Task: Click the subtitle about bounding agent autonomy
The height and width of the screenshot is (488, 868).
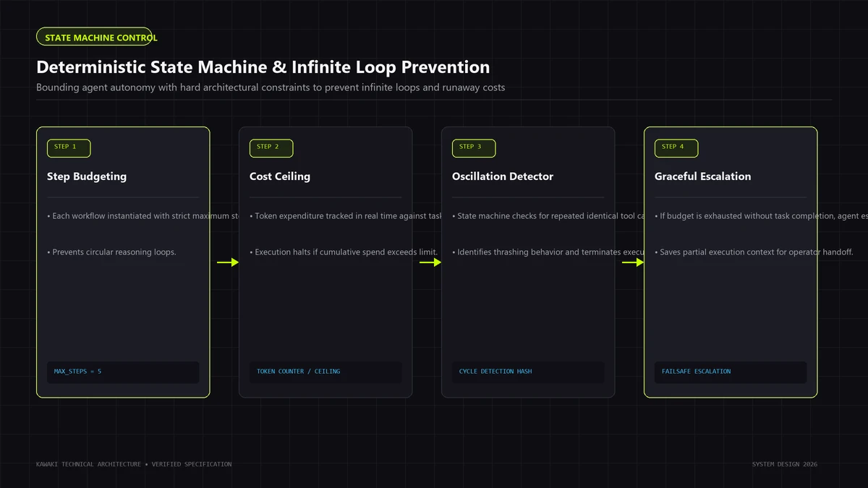Action: tap(271, 87)
